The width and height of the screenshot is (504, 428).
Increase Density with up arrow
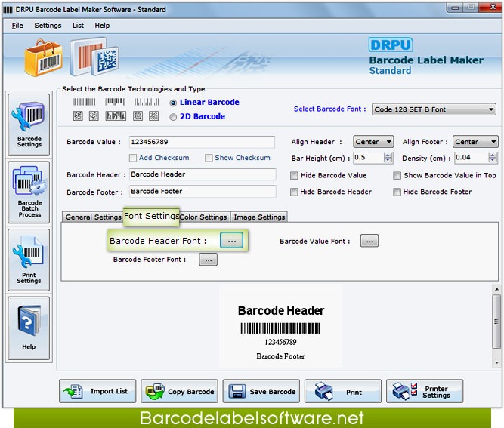[493, 155]
